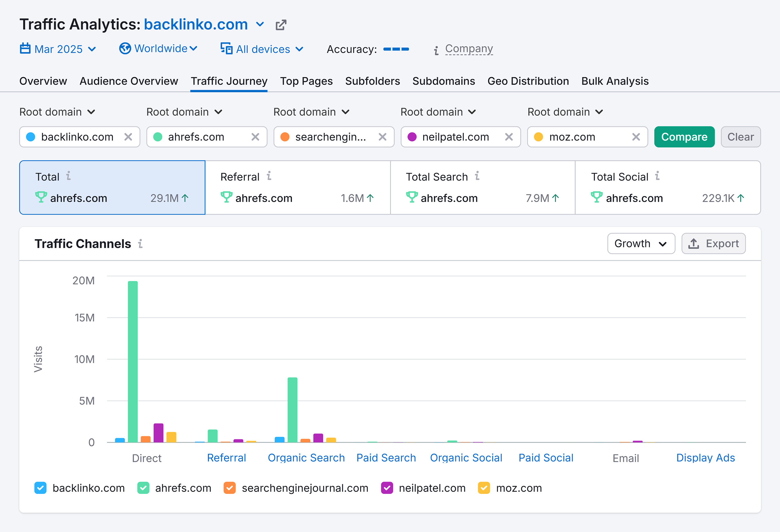Screen dimensions: 780x532
Task: Open the domain selector chevron after backlinko.com title
Action: (260, 25)
